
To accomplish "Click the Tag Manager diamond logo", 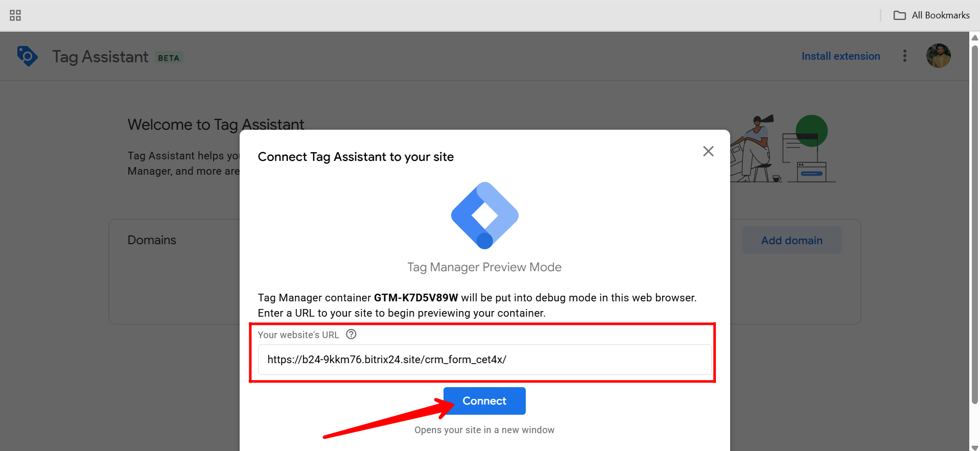I will click(x=484, y=216).
